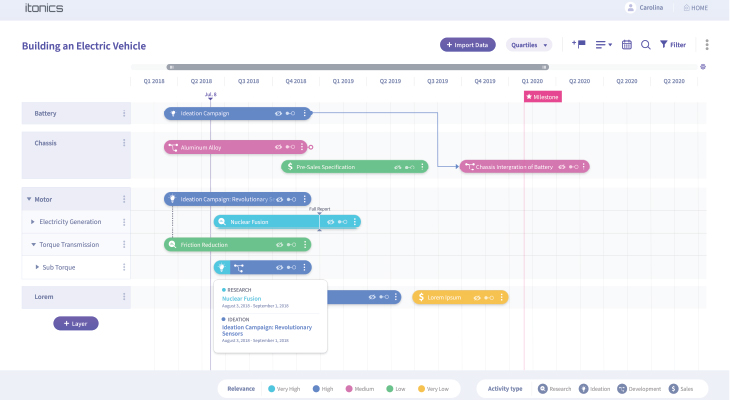Expand the Electricity Generation sublayer
This screenshot has width=730, height=400.
click(33, 222)
